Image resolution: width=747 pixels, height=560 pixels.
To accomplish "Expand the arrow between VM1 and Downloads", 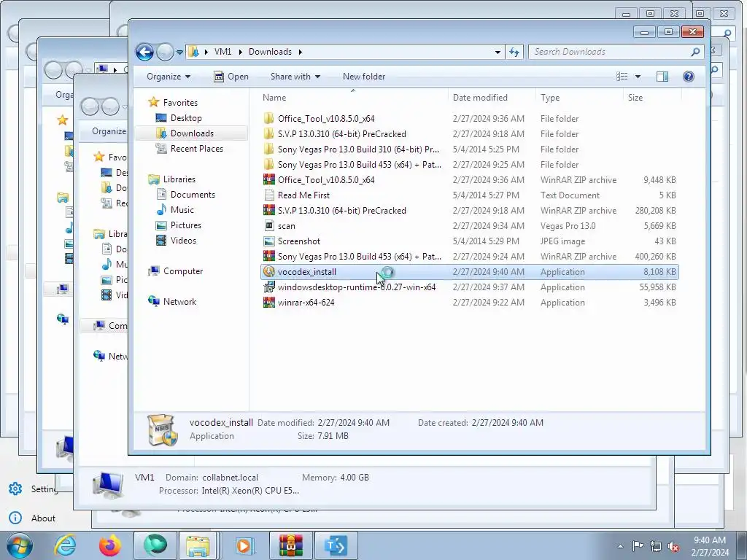I will (239, 52).
